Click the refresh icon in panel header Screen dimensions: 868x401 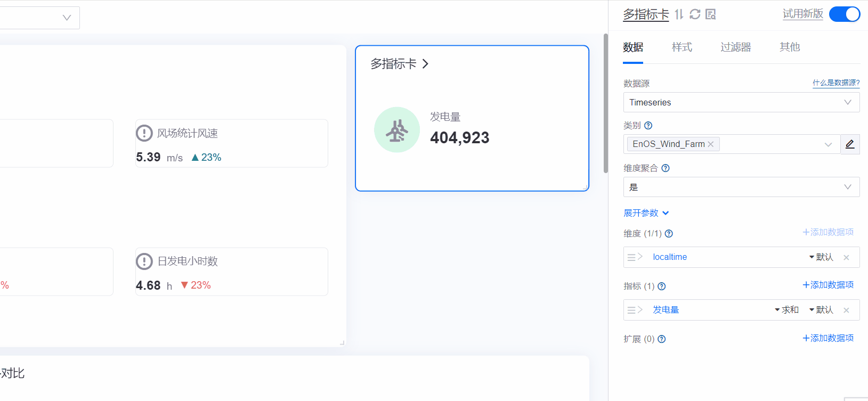click(695, 14)
